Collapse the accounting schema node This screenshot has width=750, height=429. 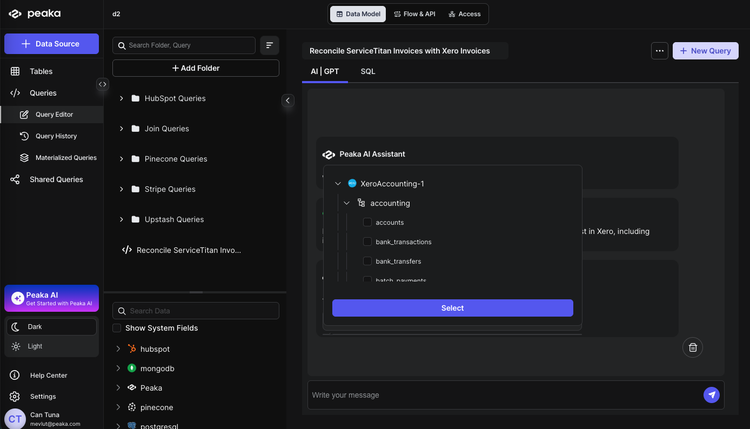coord(347,203)
